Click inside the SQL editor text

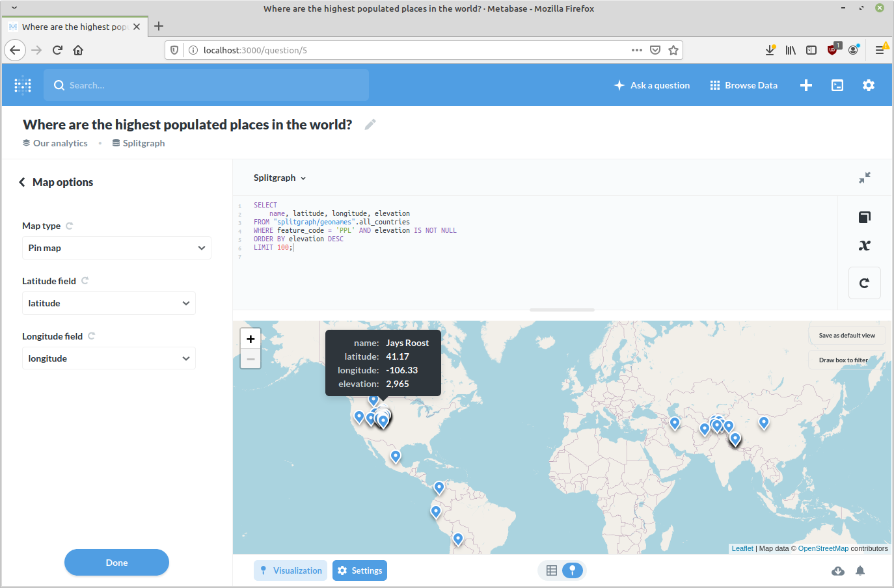(x=534, y=252)
